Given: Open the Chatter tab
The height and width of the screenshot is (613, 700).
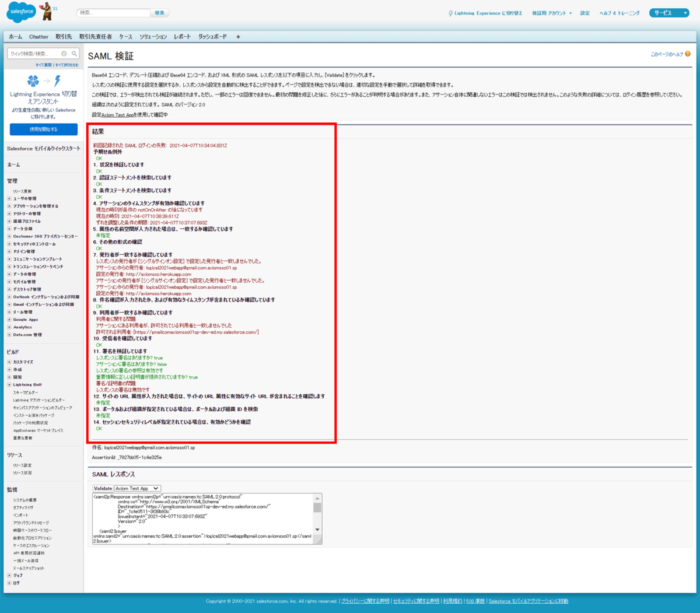Looking at the screenshot, I should (x=39, y=37).
